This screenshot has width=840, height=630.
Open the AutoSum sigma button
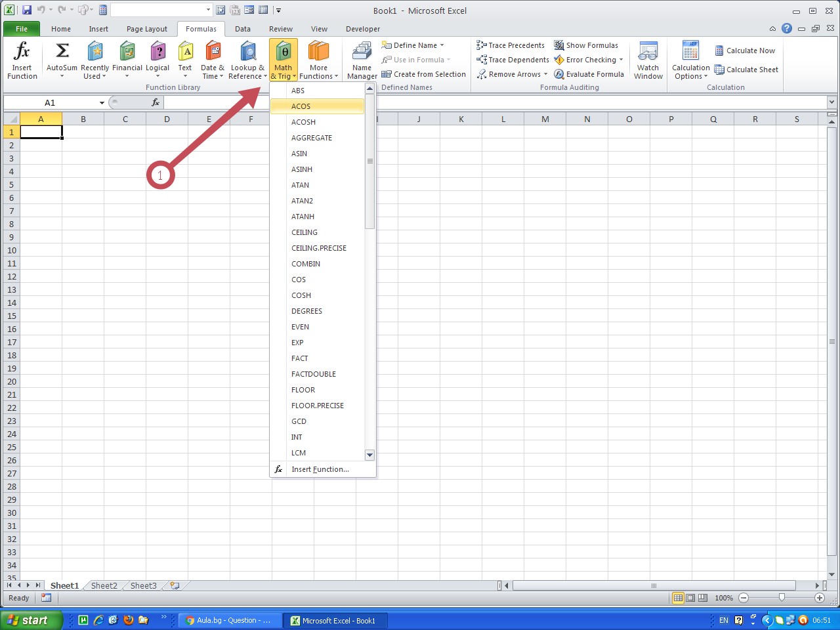[62, 52]
